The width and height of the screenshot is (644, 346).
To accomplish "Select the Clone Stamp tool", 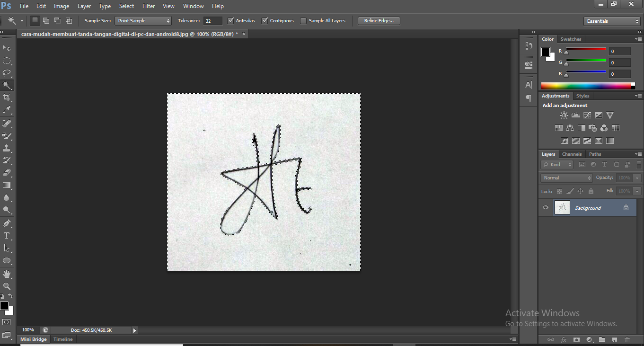I will (7, 148).
